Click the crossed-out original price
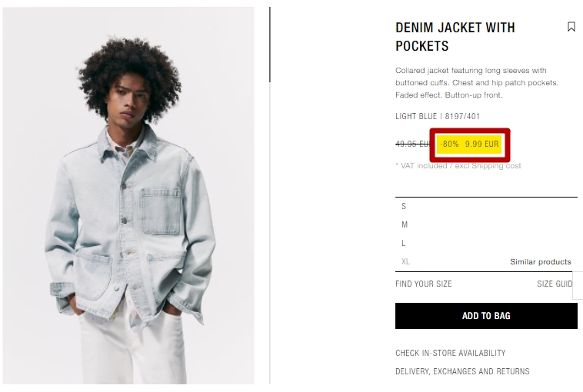This screenshot has height=392, width=583. click(413, 144)
